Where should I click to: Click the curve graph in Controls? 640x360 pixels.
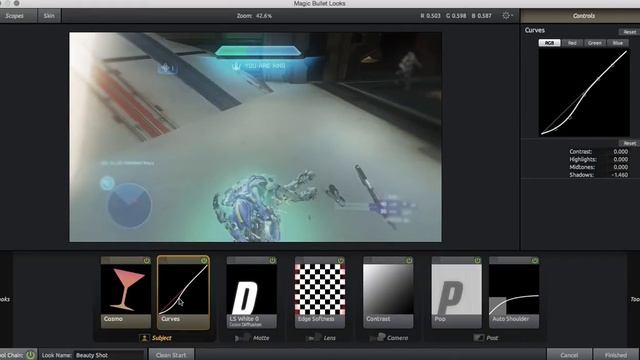pos(584,92)
